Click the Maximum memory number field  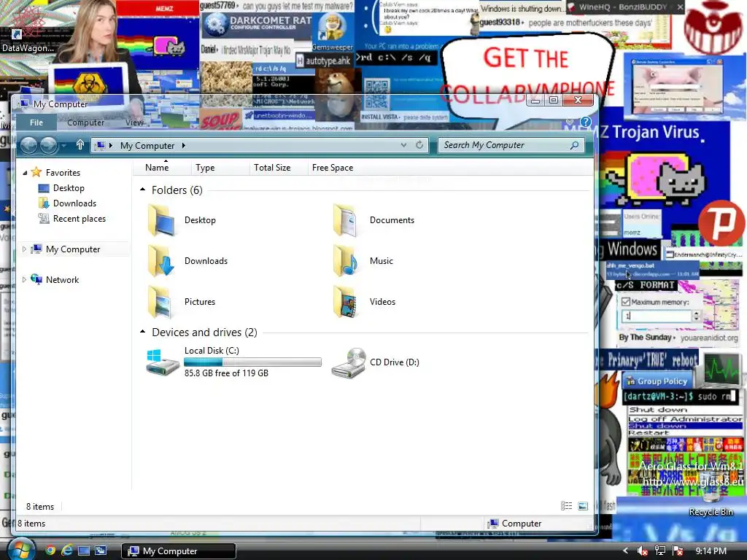click(657, 316)
